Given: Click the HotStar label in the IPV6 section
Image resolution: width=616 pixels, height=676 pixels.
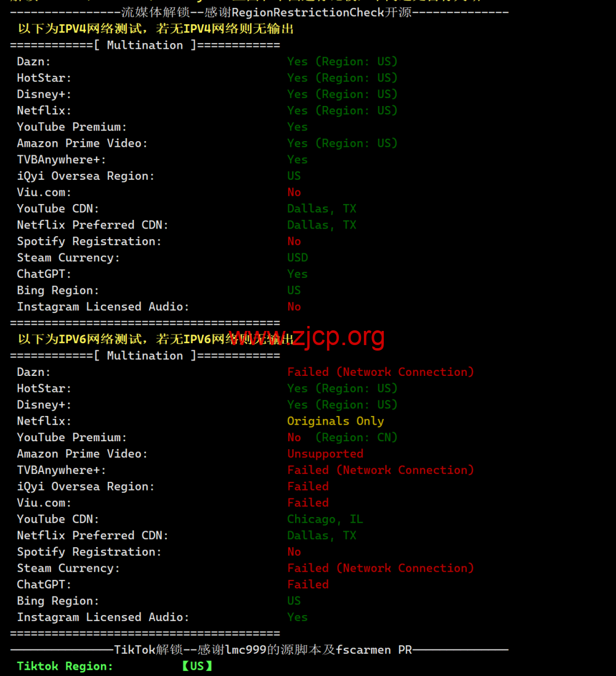Looking at the screenshot, I should click(x=44, y=388).
